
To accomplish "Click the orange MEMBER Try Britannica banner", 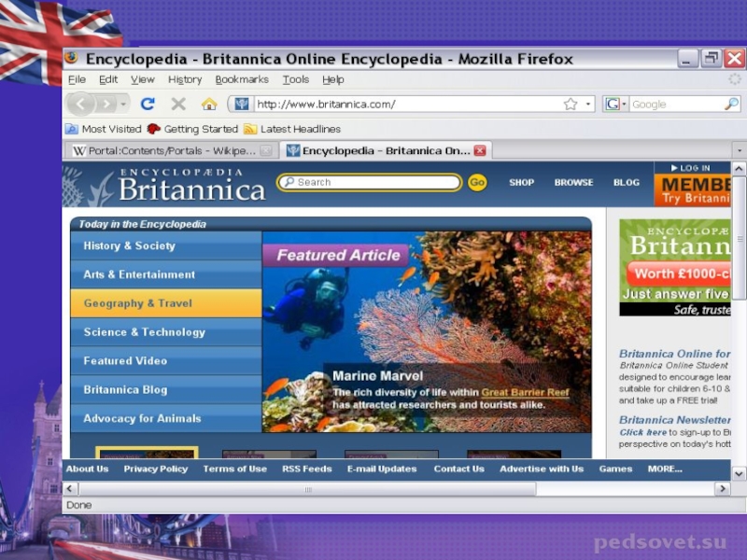I will pos(692,190).
